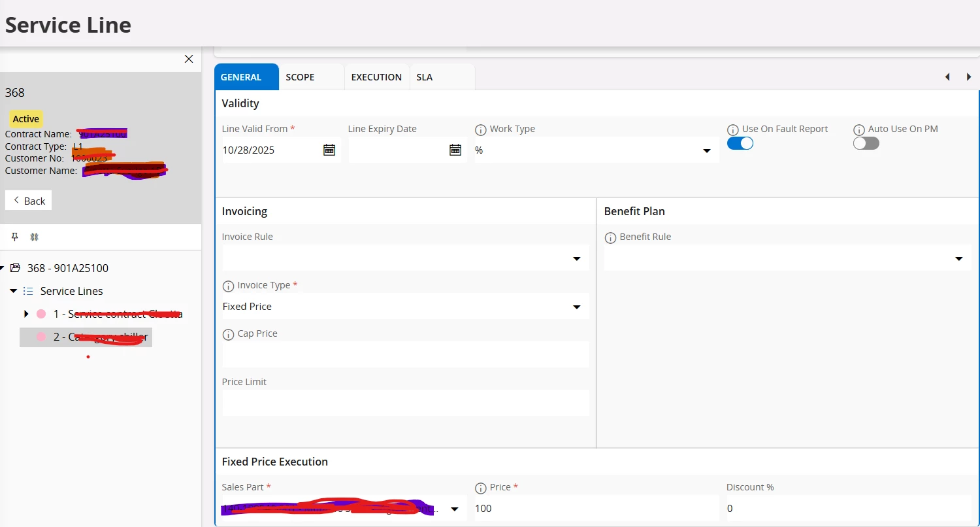Click the Price field showing 100

point(596,508)
